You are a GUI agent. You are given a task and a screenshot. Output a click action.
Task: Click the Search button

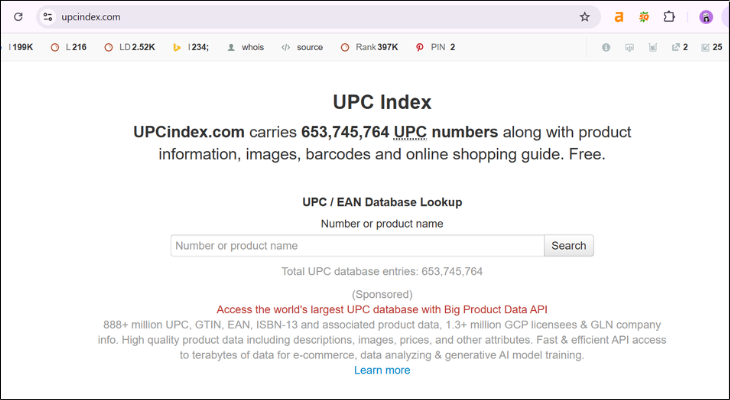click(568, 245)
